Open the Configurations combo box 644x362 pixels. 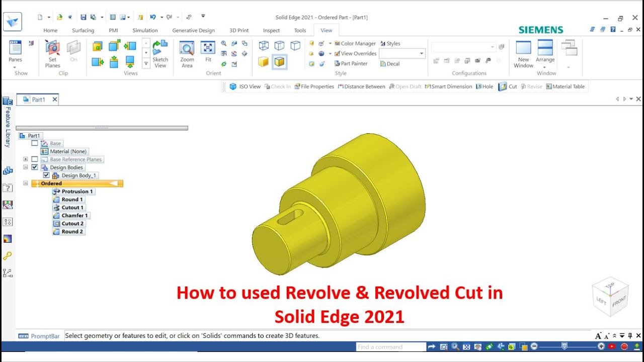click(x=464, y=47)
